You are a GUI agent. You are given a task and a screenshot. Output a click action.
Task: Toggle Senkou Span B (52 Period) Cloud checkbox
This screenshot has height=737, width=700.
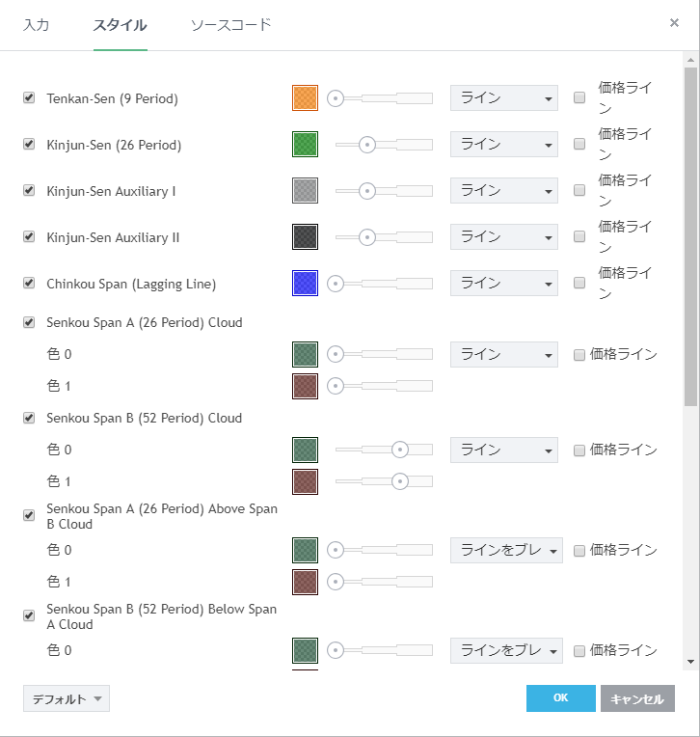pos(29,418)
